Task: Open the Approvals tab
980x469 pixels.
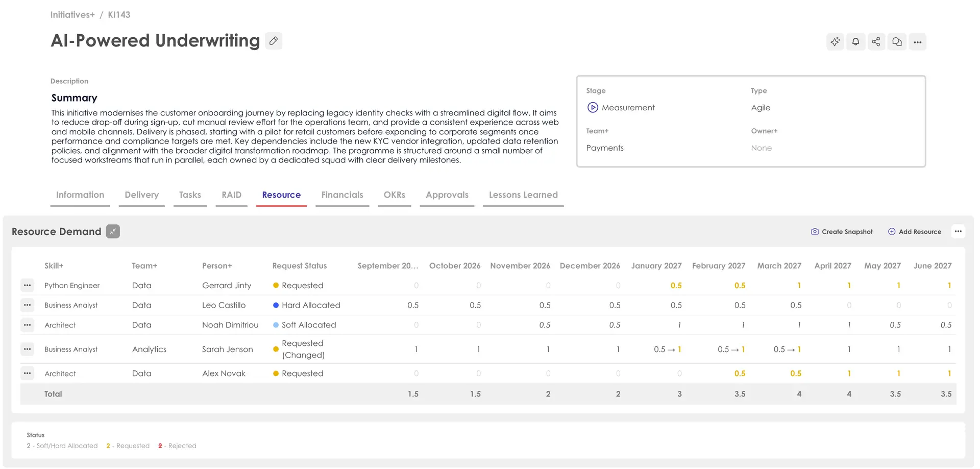Action: pyautogui.click(x=447, y=195)
